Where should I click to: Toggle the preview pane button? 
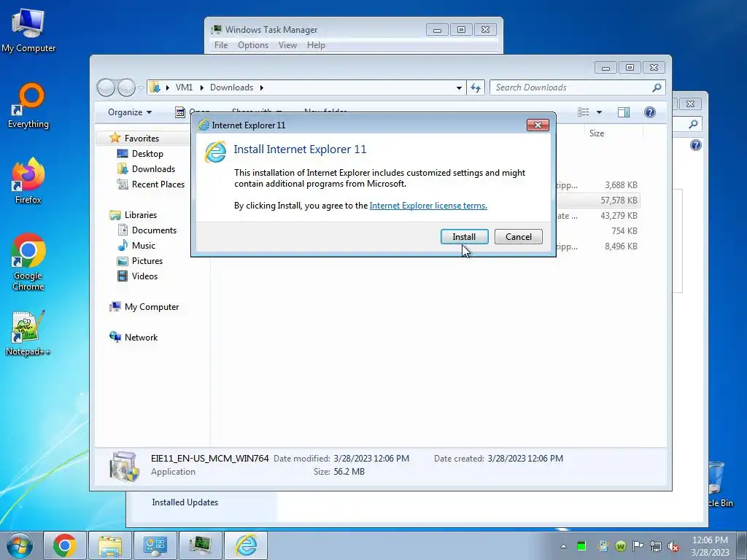point(624,112)
